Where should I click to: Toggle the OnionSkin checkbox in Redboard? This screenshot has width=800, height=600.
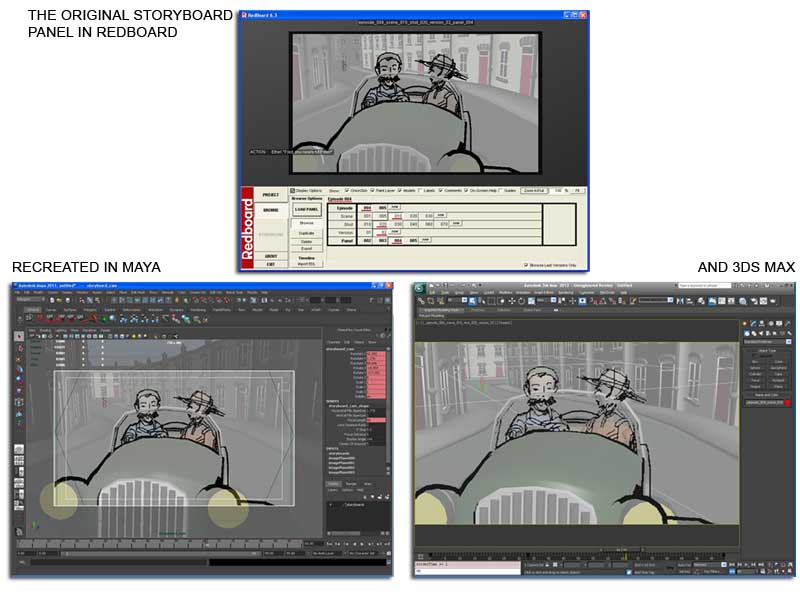347,190
